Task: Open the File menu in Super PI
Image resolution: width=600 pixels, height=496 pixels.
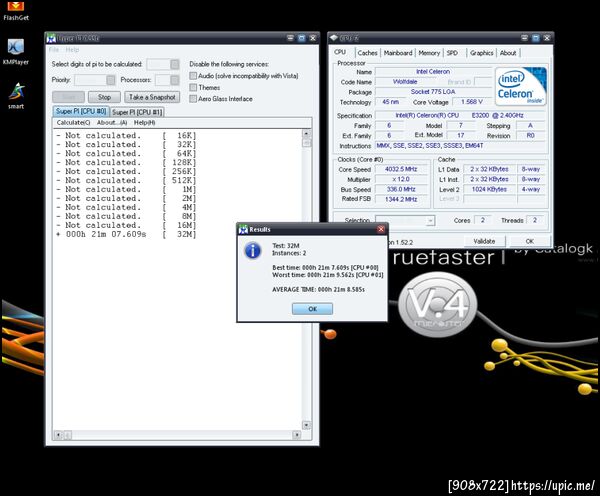Action: click(54, 50)
